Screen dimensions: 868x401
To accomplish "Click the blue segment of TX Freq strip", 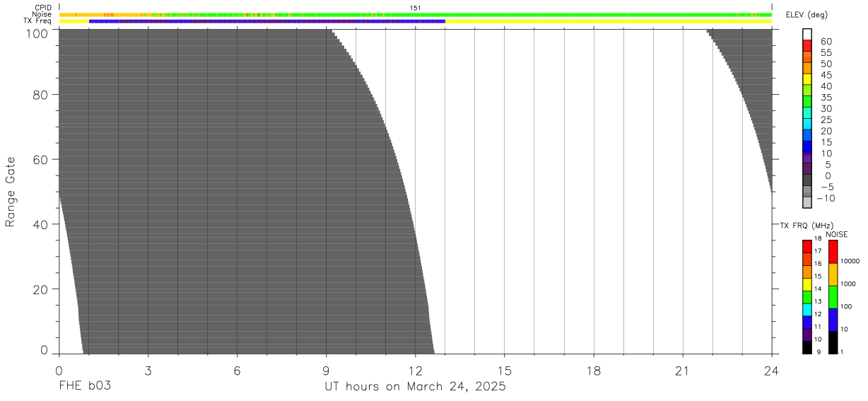I will (x=267, y=21).
